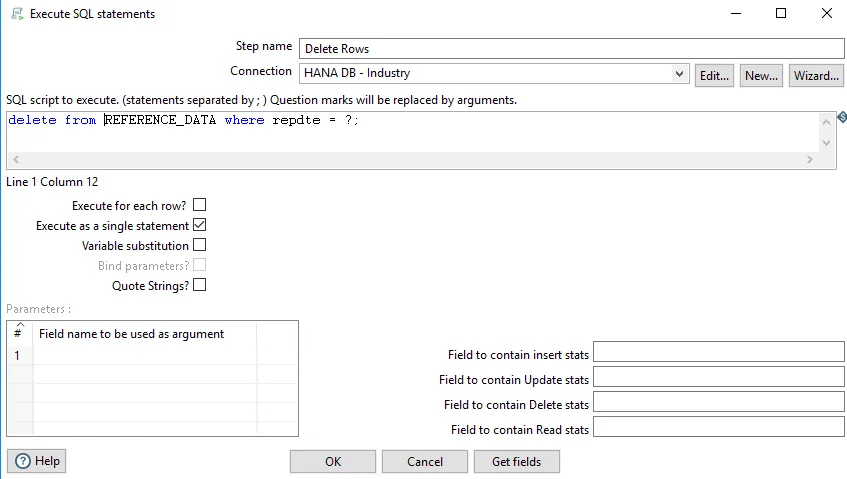Click the SQL editor scroll up arrow

(x=826, y=121)
